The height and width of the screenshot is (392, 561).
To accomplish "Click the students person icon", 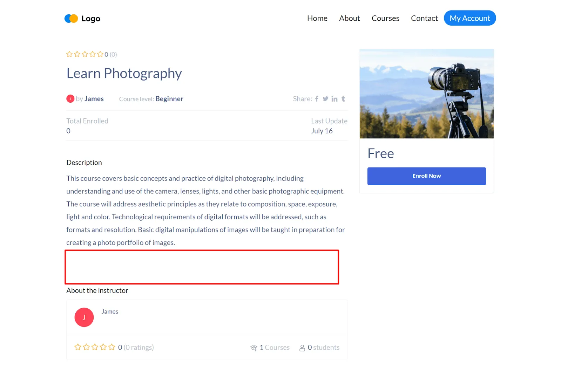I will pos(302,348).
